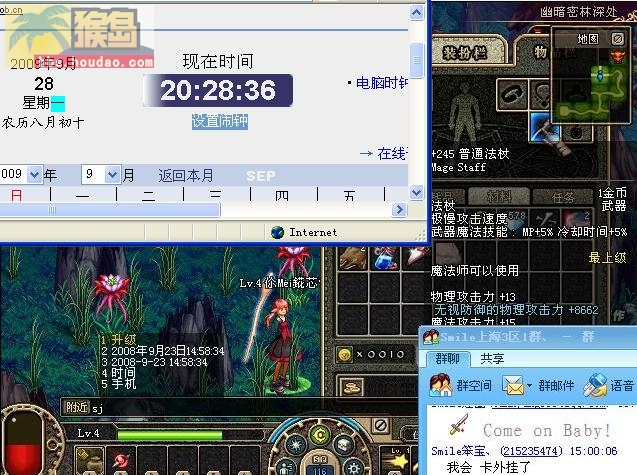Click the blue potion item in inventory

[384, 258]
